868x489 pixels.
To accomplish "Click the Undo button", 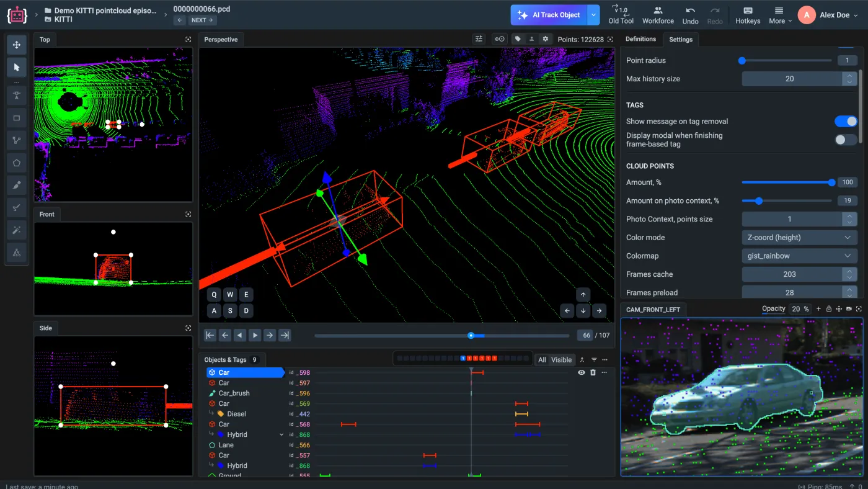I will tap(690, 16).
